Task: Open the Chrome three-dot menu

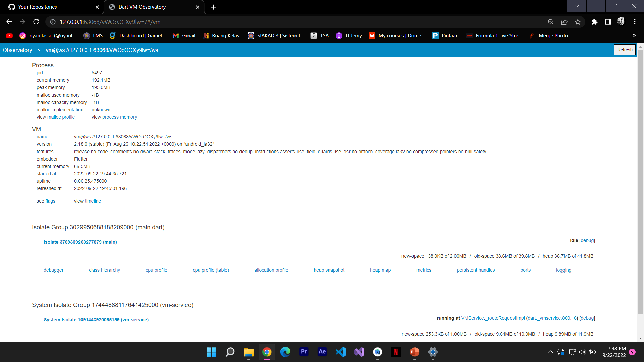Action: (x=635, y=22)
